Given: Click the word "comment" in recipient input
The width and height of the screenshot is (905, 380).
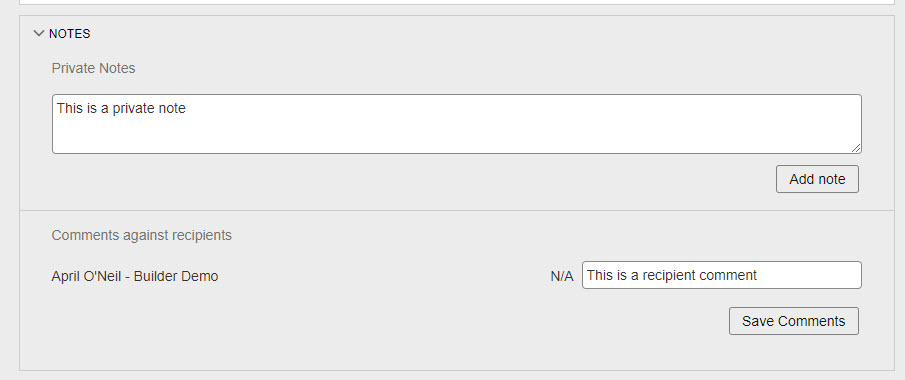Looking at the screenshot, I should (x=728, y=275).
